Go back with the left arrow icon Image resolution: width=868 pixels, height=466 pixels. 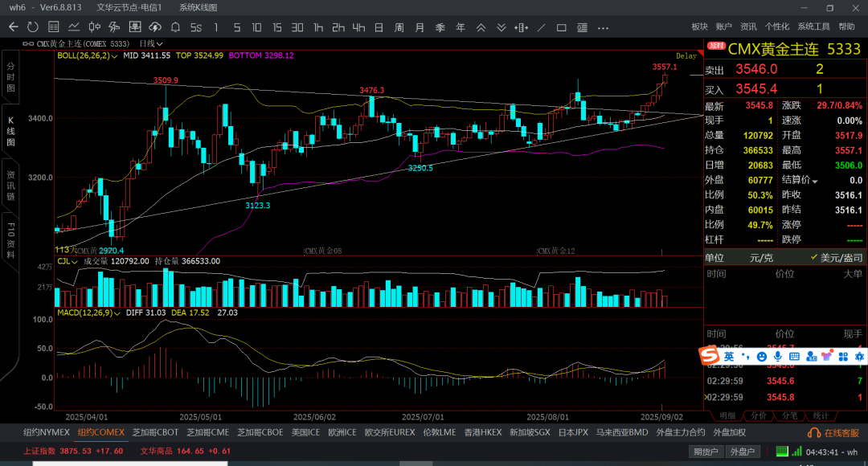pyautogui.click(x=14, y=27)
